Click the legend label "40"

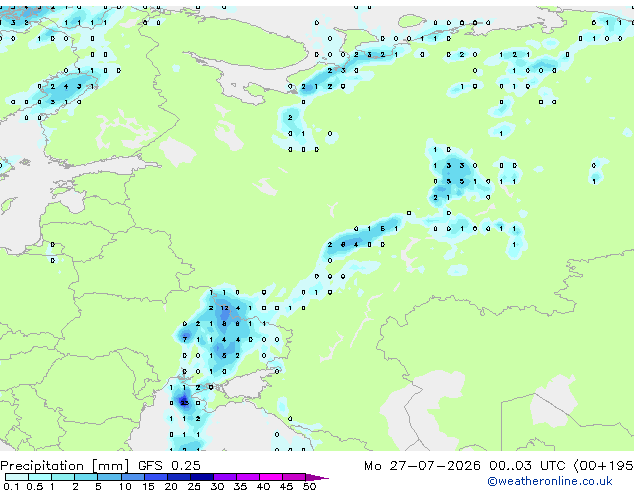pyautogui.click(x=263, y=486)
